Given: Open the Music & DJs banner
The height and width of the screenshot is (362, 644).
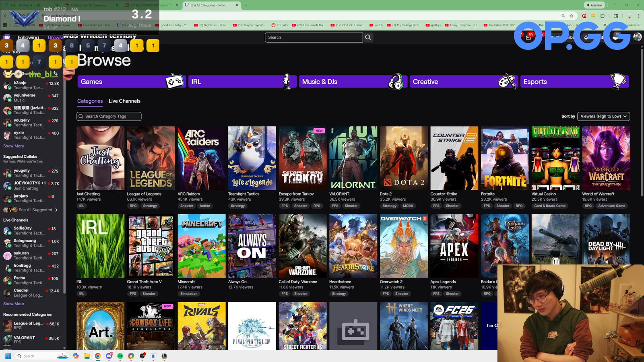Looking at the screenshot, I should point(353,82).
